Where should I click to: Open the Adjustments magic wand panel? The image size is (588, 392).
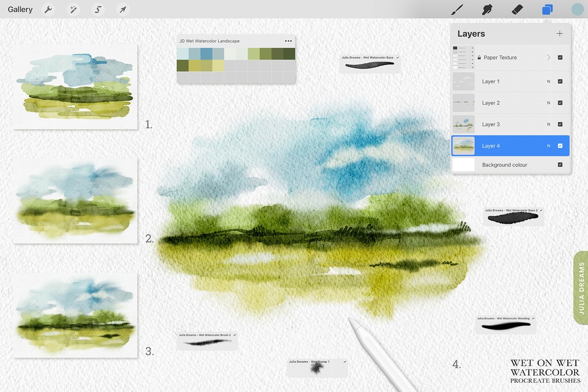coord(73,9)
